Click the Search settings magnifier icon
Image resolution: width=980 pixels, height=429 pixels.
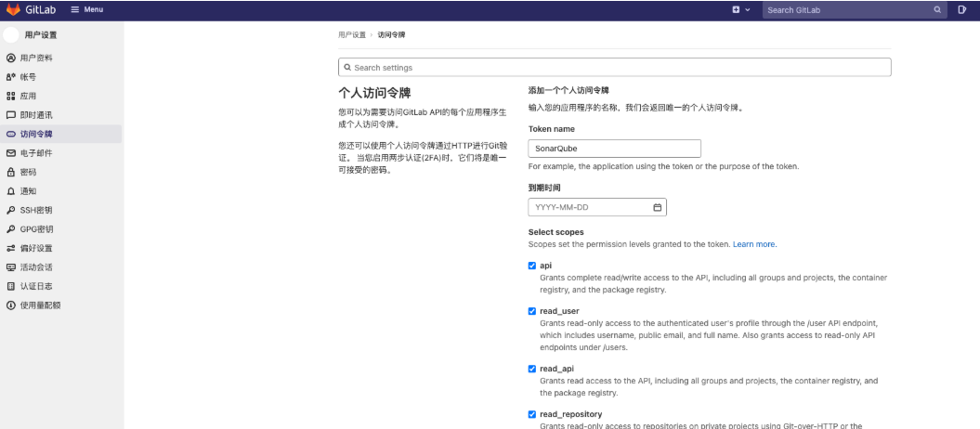(347, 68)
